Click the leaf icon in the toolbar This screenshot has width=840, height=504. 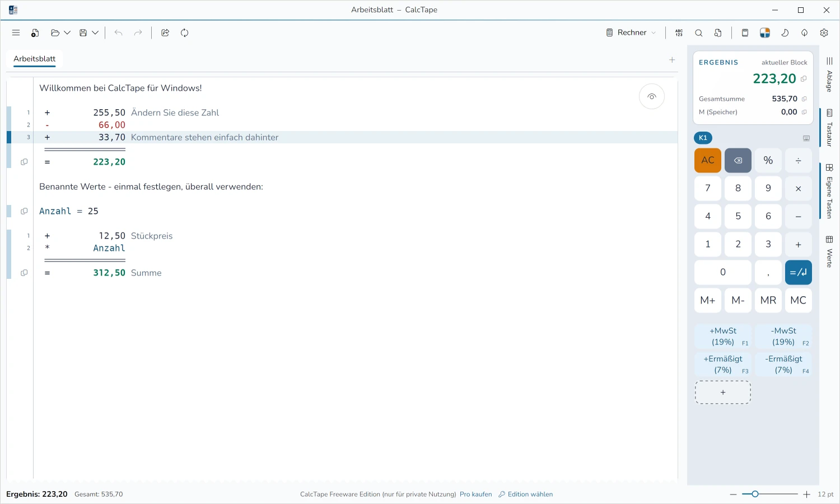(804, 33)
